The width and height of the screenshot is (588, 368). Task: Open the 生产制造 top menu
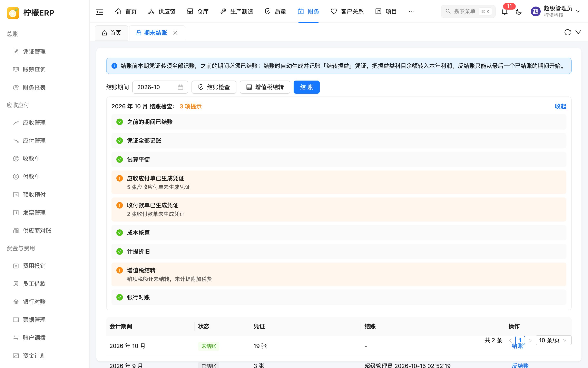[x=237, y=11]
